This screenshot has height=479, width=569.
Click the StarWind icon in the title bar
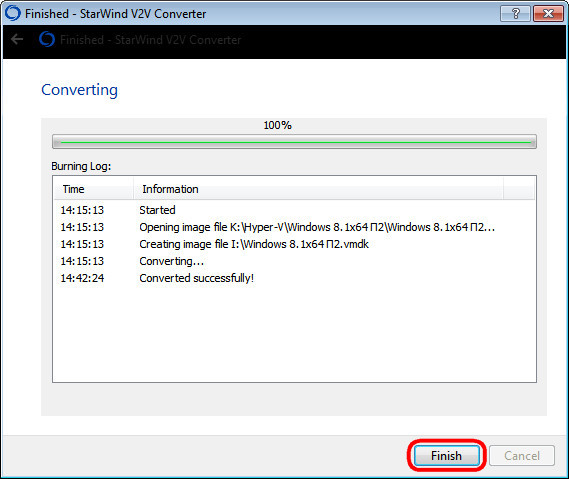click(12, 13)
